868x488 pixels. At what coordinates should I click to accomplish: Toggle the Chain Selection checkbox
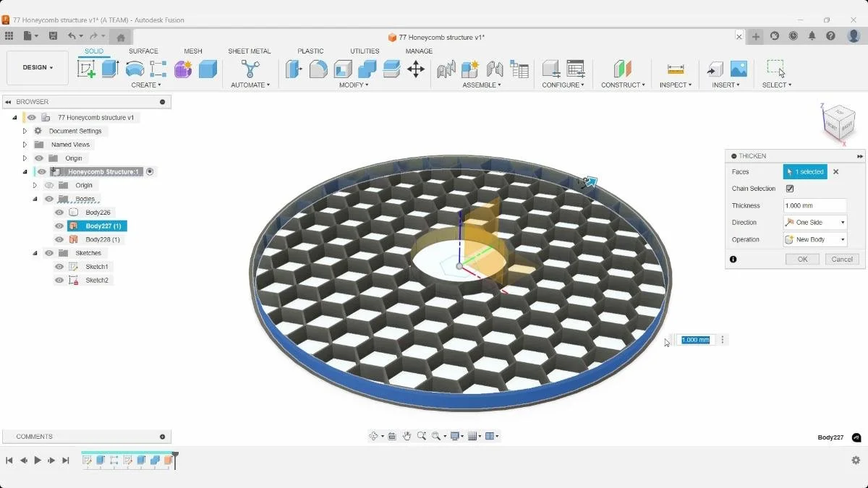pyautogui.click(x=790, y=189)
